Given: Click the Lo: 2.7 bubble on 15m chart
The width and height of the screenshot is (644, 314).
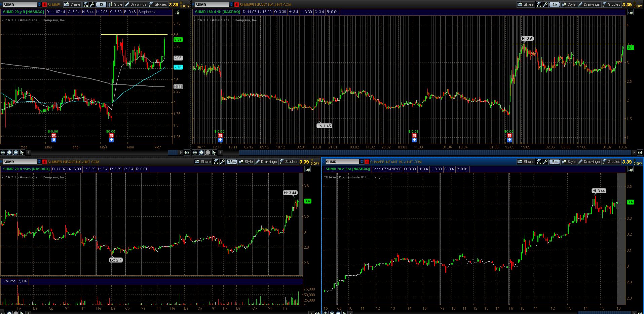Looking at the screenshot, I should pyautogui.click(x=116, y=260).
